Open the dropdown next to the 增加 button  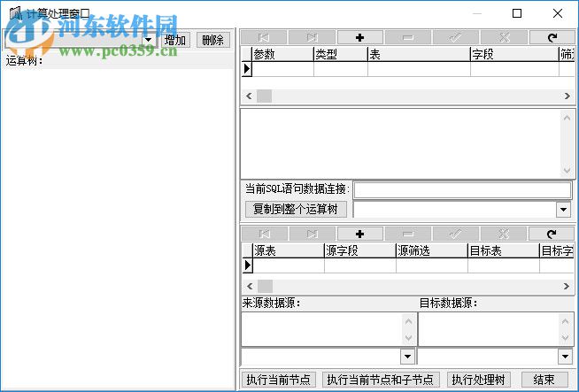pyautogui.click(x=148, y=40)
